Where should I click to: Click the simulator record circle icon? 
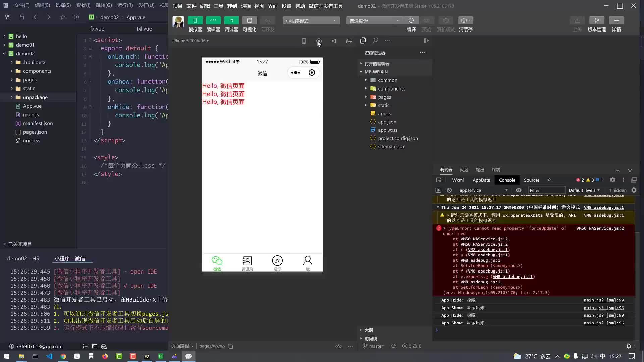319,41
